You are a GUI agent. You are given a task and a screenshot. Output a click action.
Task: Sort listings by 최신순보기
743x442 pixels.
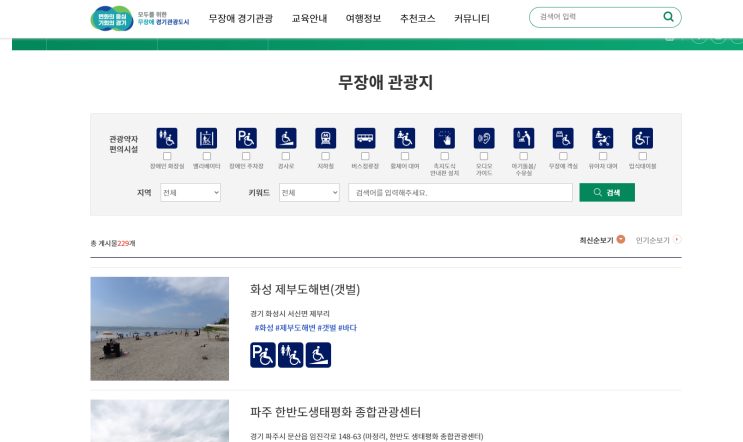pos(596,240)
